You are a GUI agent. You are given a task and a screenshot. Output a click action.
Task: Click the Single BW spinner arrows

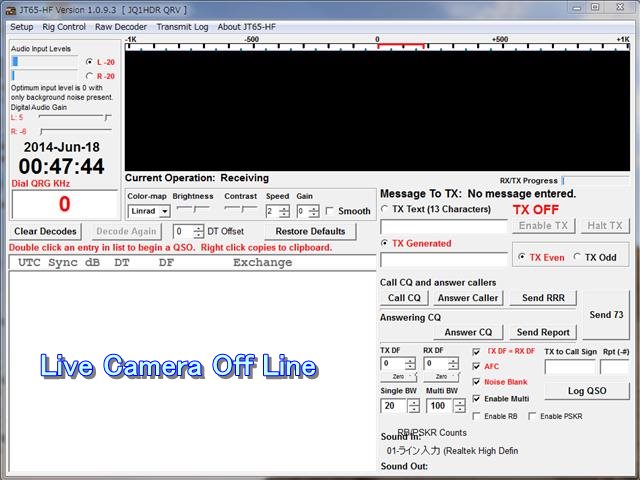[414, 406]
